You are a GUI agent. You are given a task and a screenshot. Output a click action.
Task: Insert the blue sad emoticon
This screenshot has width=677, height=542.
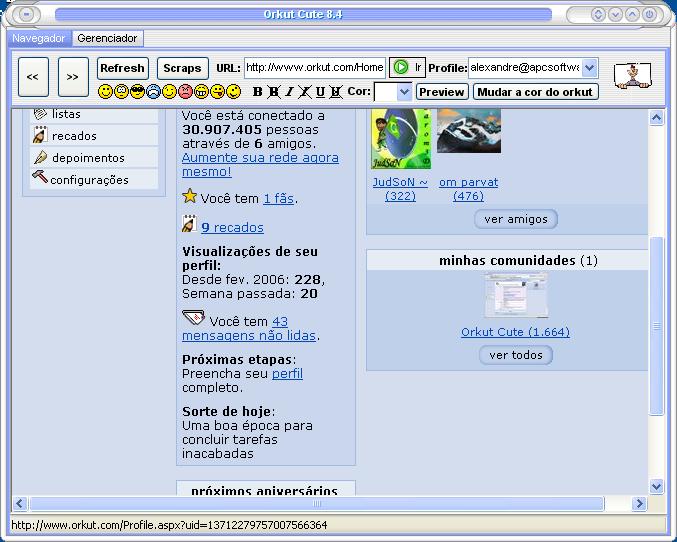[153, 92]
